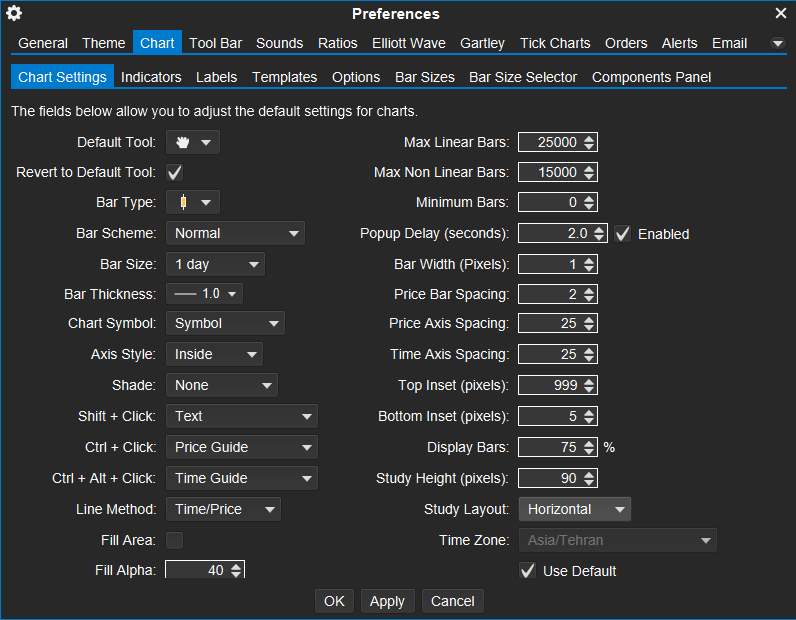The width and height of the screenshot is (796, 620).
Task: Open the Orders tab
Action: click(x=626, y=43)
